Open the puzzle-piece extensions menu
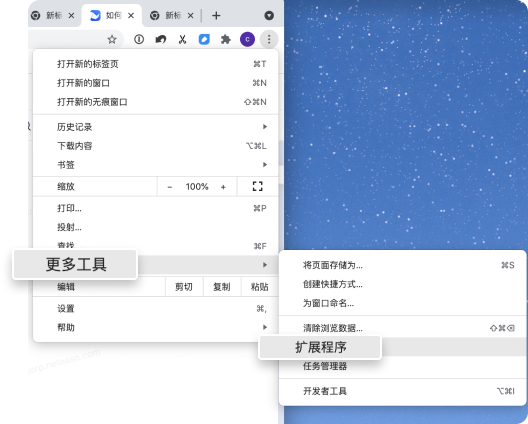 226,39
